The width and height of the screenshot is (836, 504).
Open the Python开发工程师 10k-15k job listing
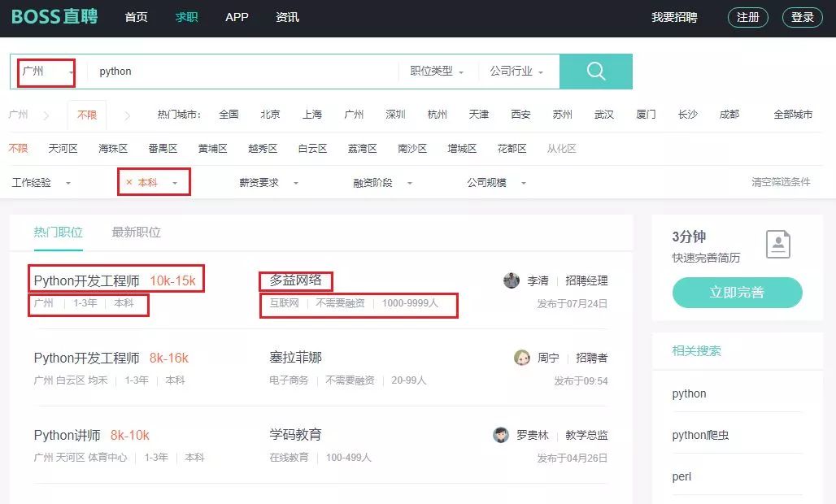(115, 280)
